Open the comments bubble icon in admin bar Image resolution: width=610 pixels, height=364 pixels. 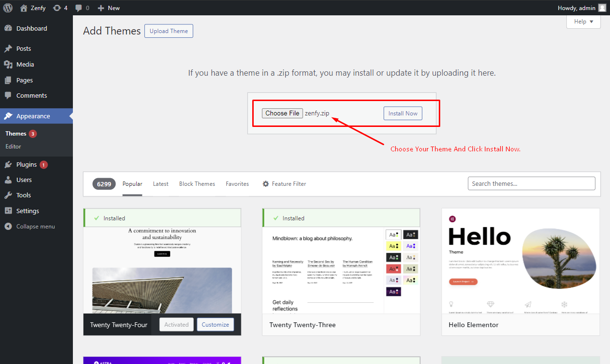coord(78,8)
